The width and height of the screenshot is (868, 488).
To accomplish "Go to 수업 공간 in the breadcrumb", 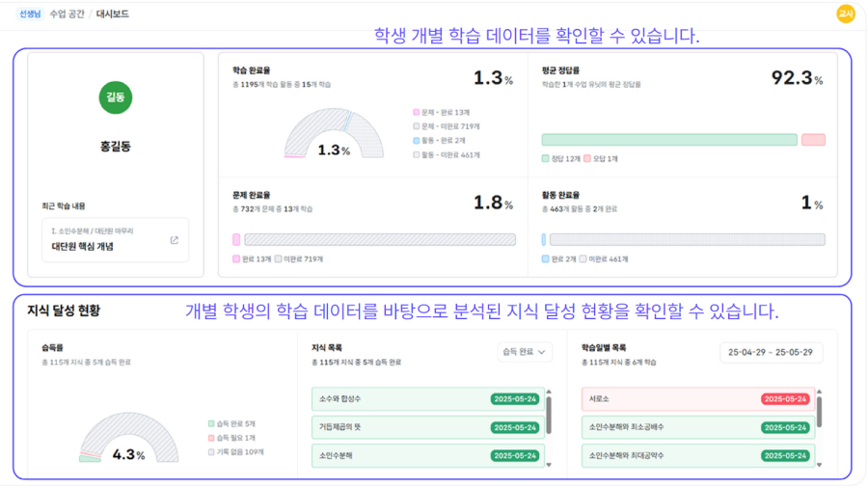I will [66, 14].
